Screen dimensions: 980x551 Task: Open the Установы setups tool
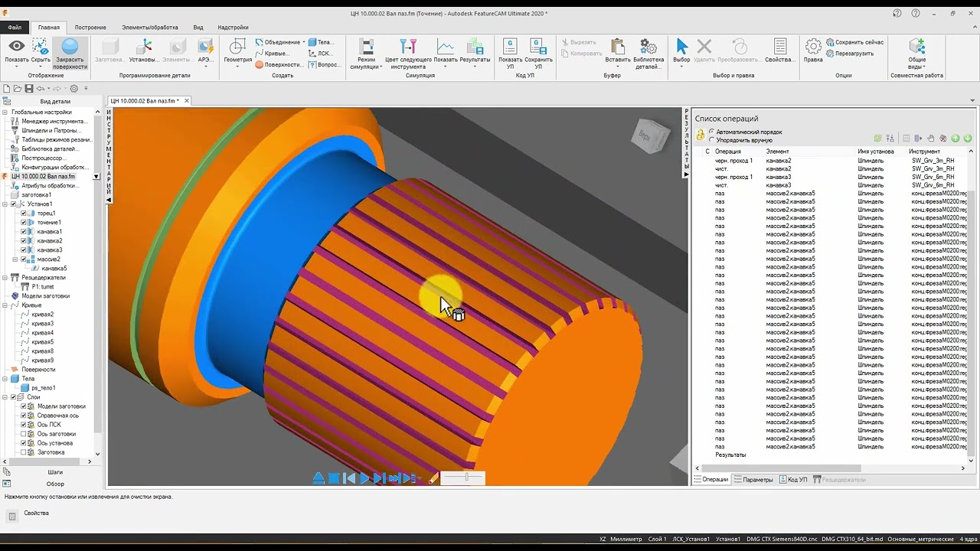point(143,51)
